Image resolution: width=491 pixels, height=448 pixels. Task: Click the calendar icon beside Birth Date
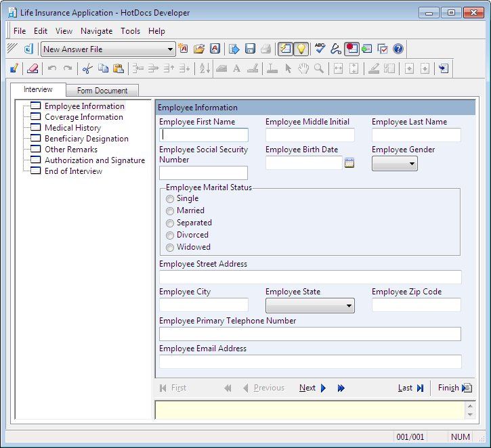point(349,162)
